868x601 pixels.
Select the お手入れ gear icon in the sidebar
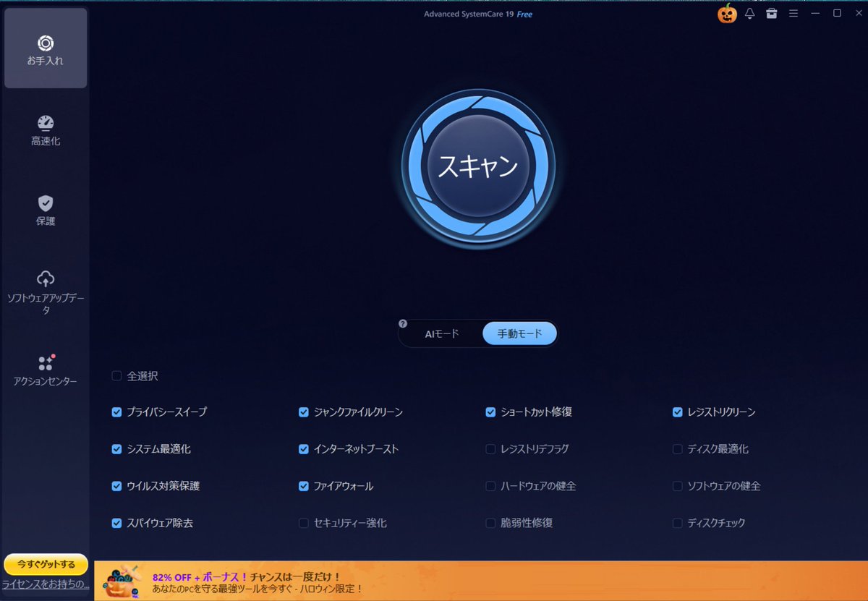point(46,48)
